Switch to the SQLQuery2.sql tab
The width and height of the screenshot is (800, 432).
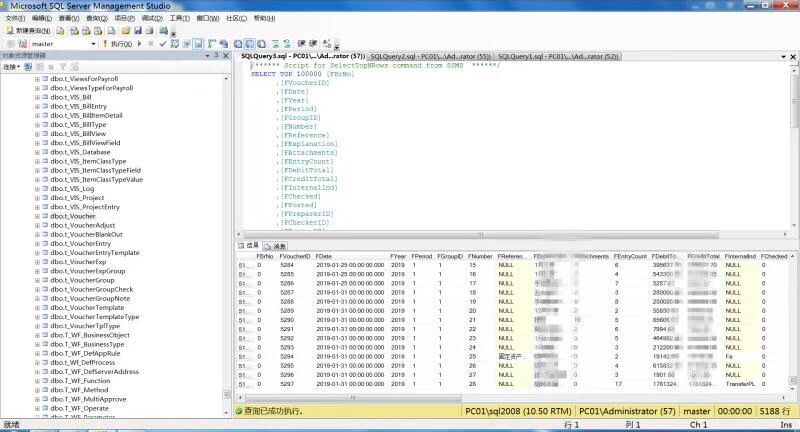(x=428, y=56)
